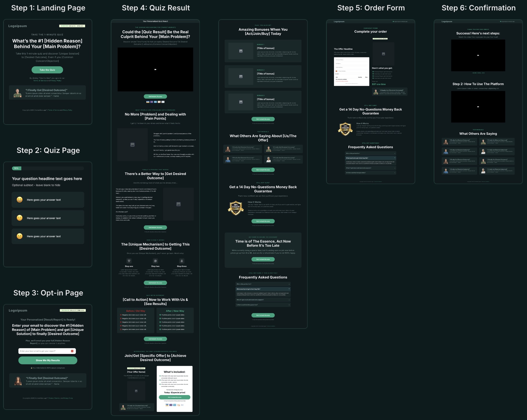Play the first video on the Confirmation page
527x420 pixels.
click(478, 55)
